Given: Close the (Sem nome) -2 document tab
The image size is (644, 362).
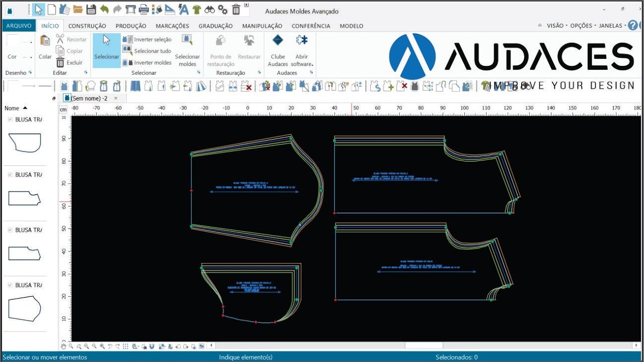Looking at the screenshot, I should coord(116,98).
